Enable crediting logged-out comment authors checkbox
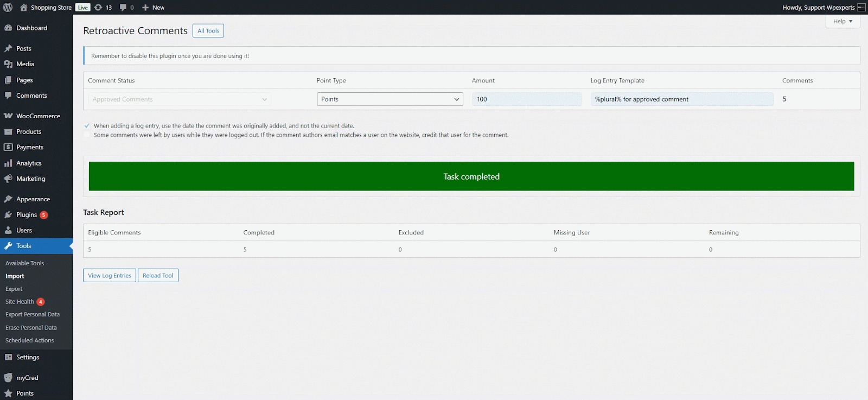The height and width of the screenshot is (400, 868). pos(87,135)
